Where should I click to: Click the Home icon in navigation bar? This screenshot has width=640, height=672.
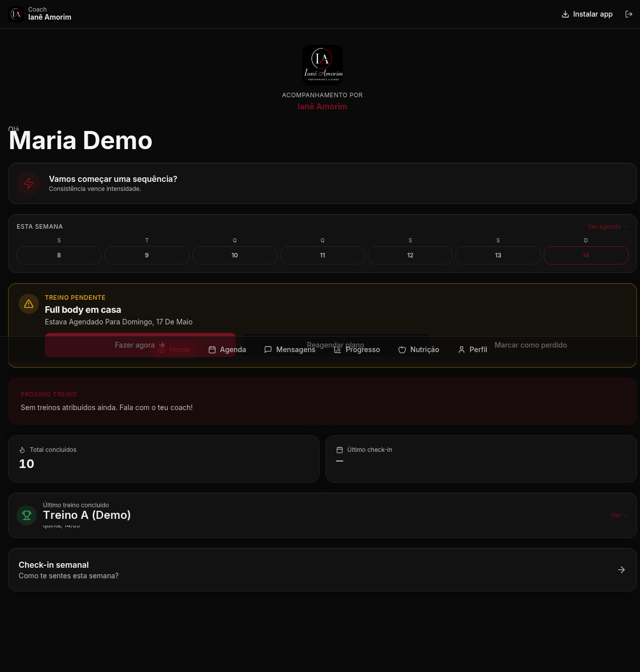tap(162, 350)
